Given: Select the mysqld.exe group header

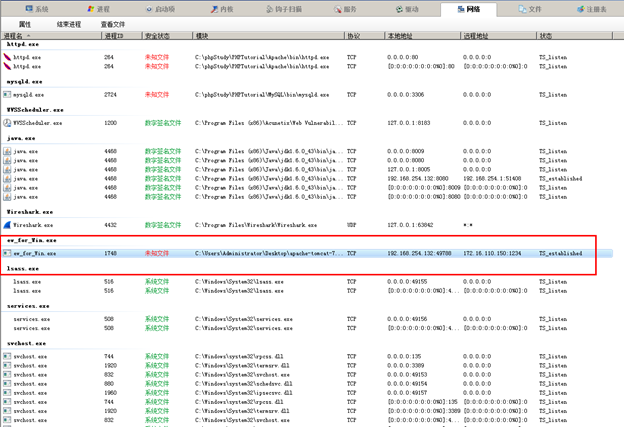Looking at the screenshot, I should [24, 82].
